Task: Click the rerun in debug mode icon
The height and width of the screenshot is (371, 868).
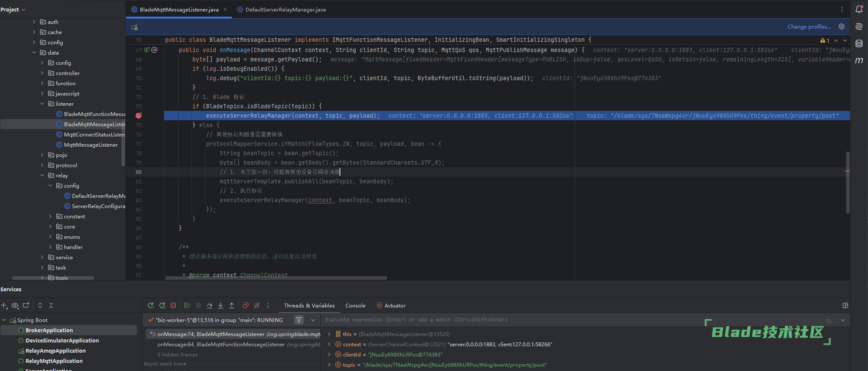Action: point(162,305)
